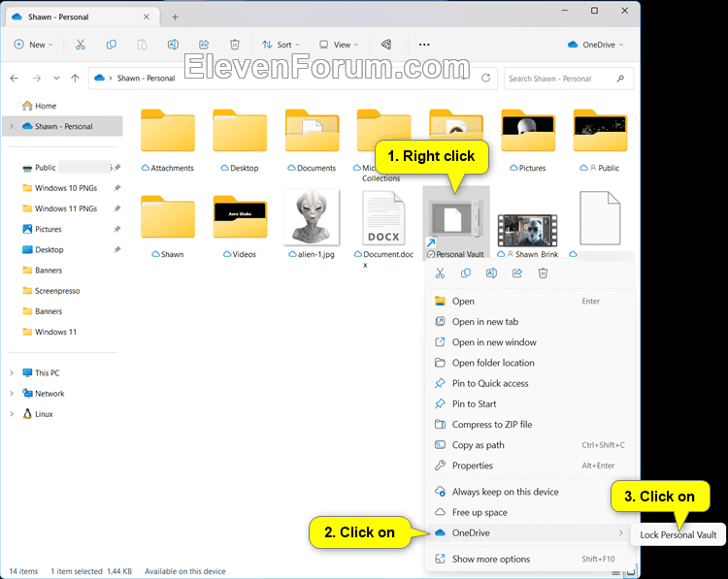Click the Rename icon in the context menu
This screenshot has width=728, height=579.
[491, 273]
